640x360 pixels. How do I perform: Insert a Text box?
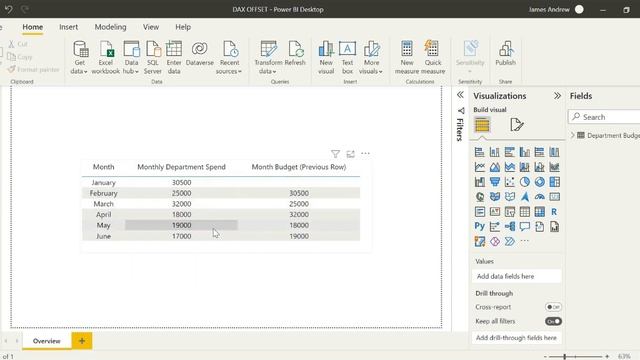[x=347, y=58]
